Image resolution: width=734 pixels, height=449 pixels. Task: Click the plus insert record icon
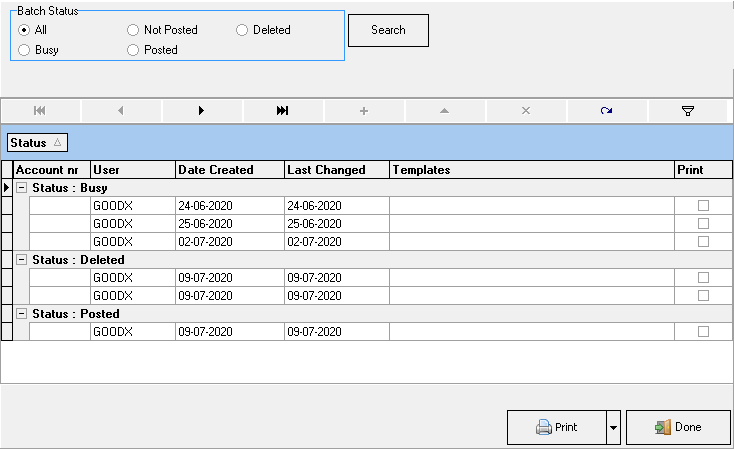tap(364, 111)
